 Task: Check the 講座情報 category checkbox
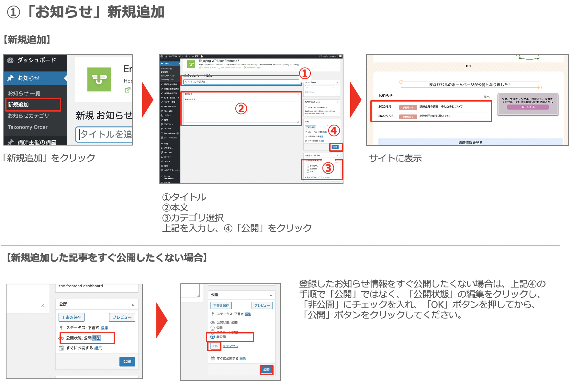[308, 169]
